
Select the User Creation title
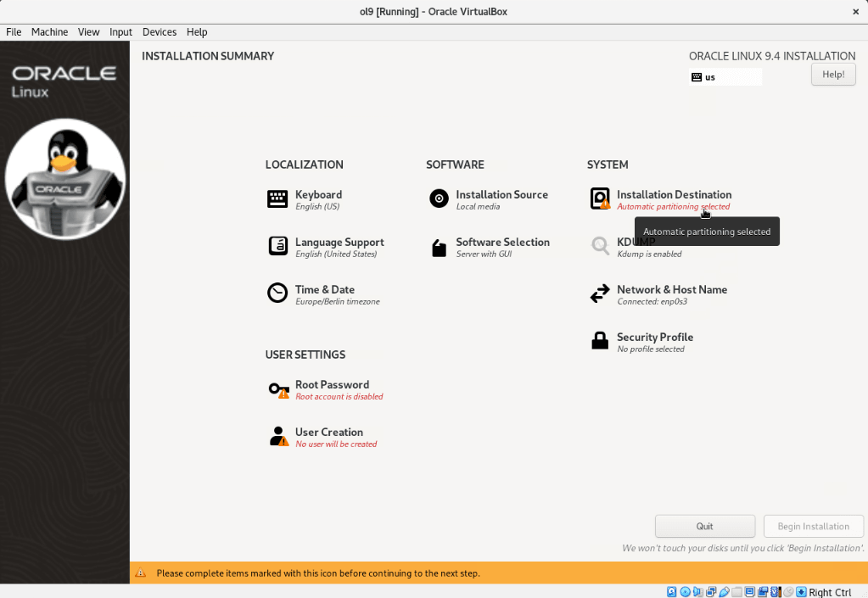(x=329, y=432)
